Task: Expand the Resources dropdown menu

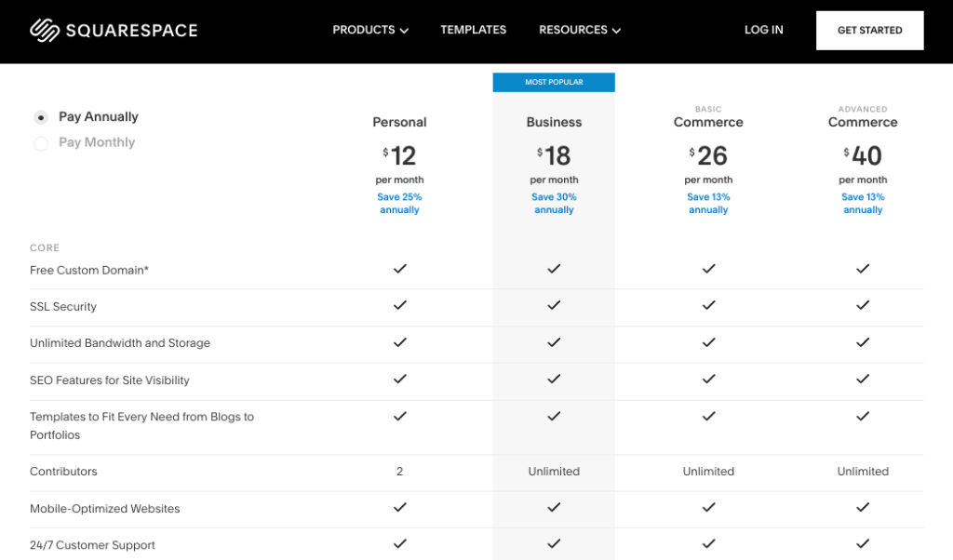Action: click(x=579, y=30)
